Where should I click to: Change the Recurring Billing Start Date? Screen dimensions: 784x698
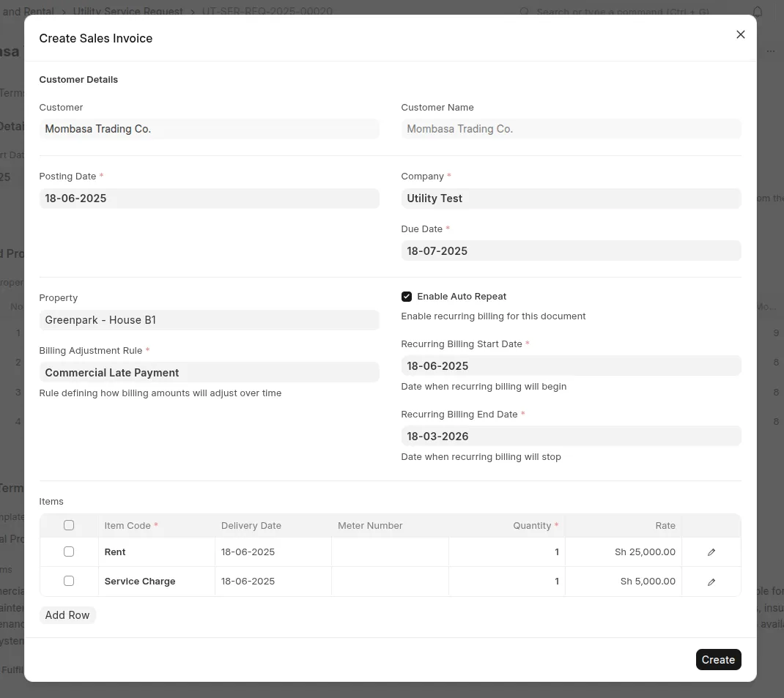click(571, 366)
